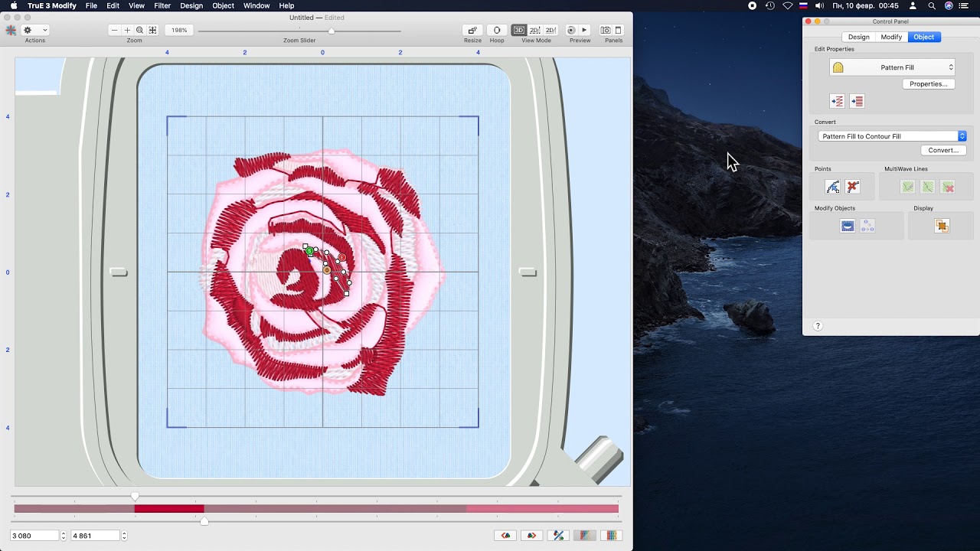Open Control Panel help question mark

[818, 326]
